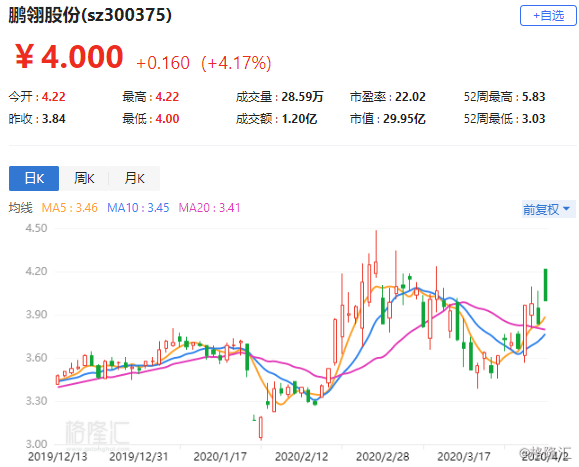Click 最低 value 4.00
The height and width of the screenshot is (467, 579).
(x=167, y=119)
